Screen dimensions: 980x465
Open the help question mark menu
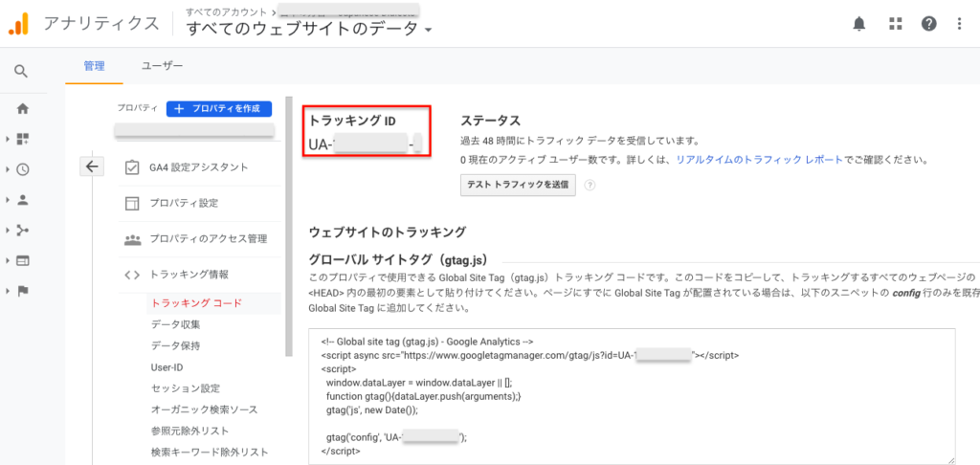[x=928, y=24]
